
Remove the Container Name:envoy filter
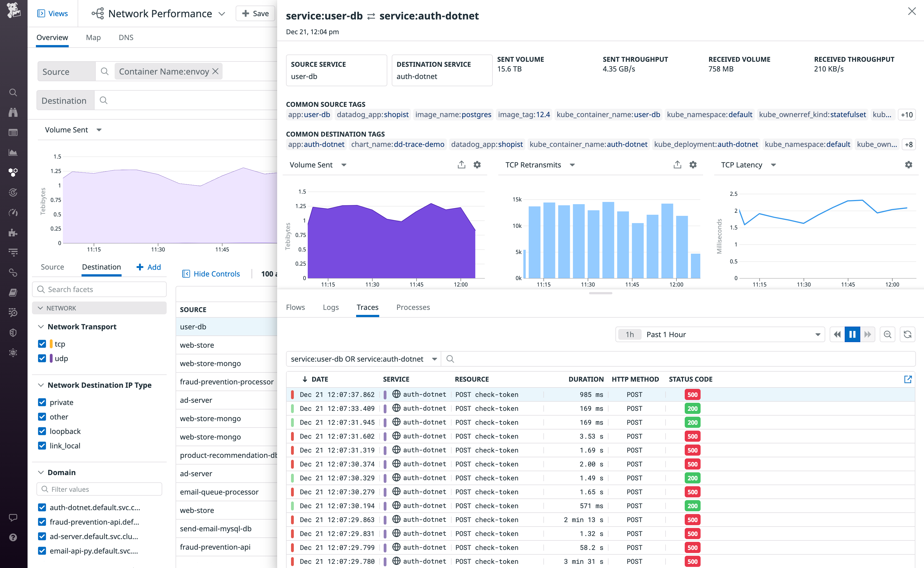(x=216, y=71)
